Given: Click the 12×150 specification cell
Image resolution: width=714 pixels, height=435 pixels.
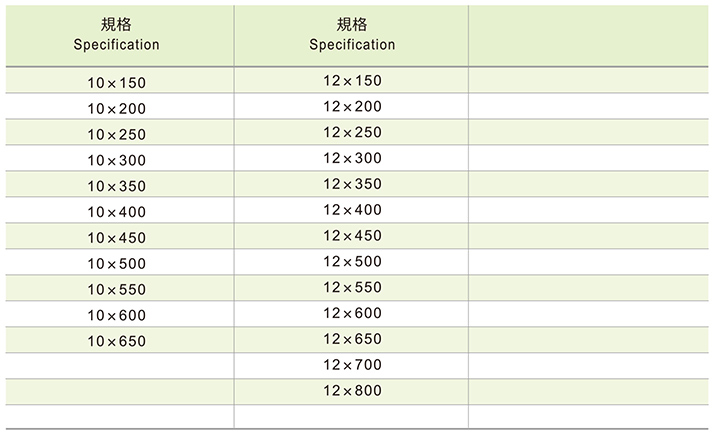Looking at the screenshot, I should (352, 80).
